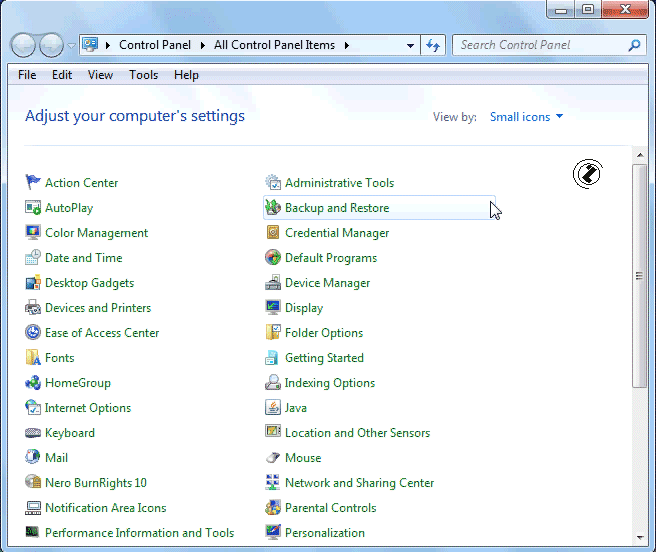Open the File menu
The image size is (656, 552).
click(x=27, y=75)
